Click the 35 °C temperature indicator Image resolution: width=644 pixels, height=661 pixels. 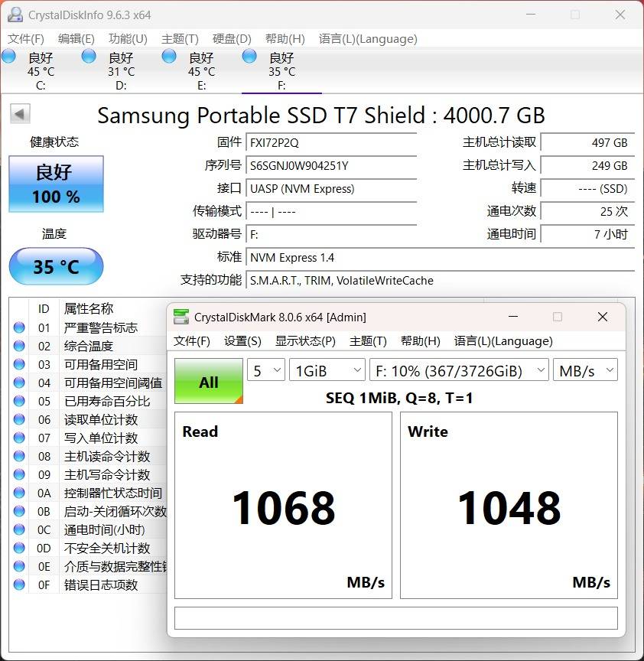[x=56, y=267]
